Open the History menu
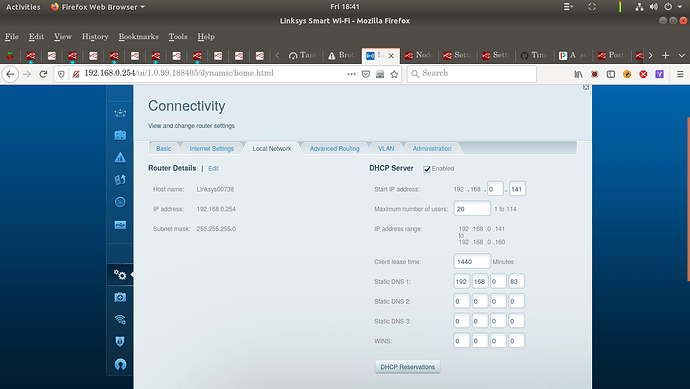 [95, 37]
